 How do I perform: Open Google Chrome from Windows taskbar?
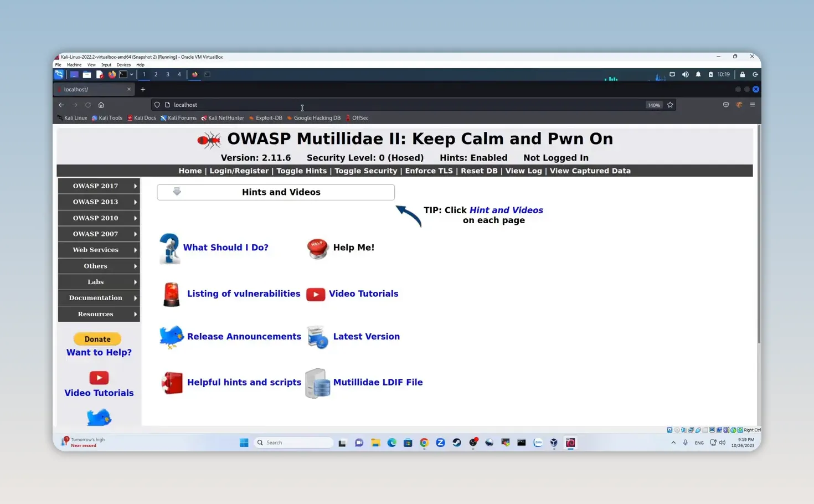[424, 443]
